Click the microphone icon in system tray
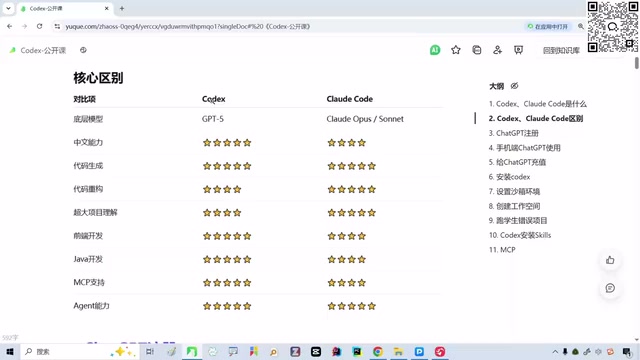Screen dimensions: 640x360 coord(565,351)
